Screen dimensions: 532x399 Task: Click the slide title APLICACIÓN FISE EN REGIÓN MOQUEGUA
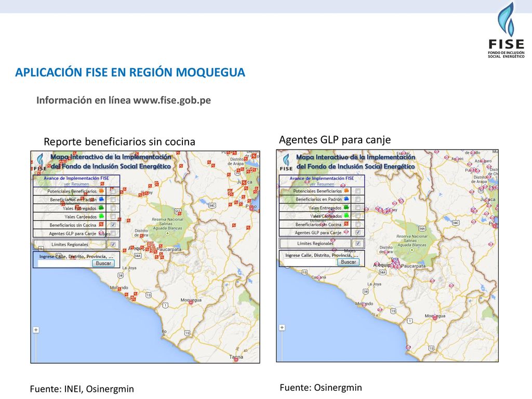(130, 72)
